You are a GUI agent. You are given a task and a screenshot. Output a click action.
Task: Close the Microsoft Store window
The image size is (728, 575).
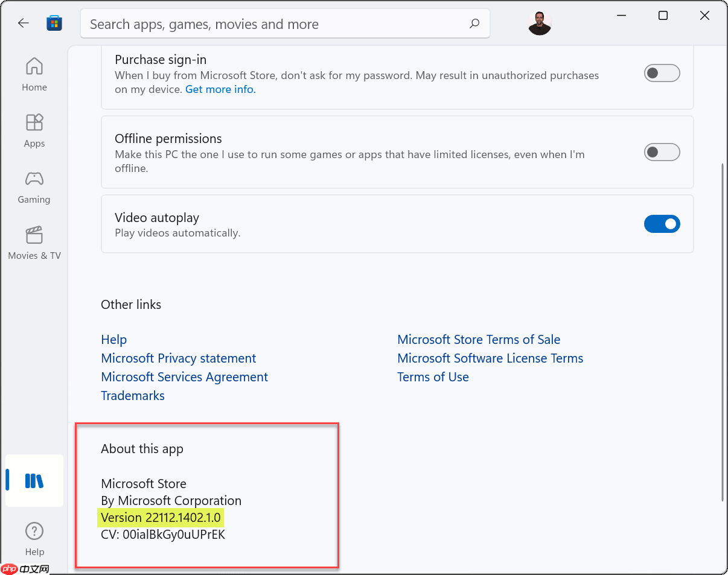(x=704, y=16)
